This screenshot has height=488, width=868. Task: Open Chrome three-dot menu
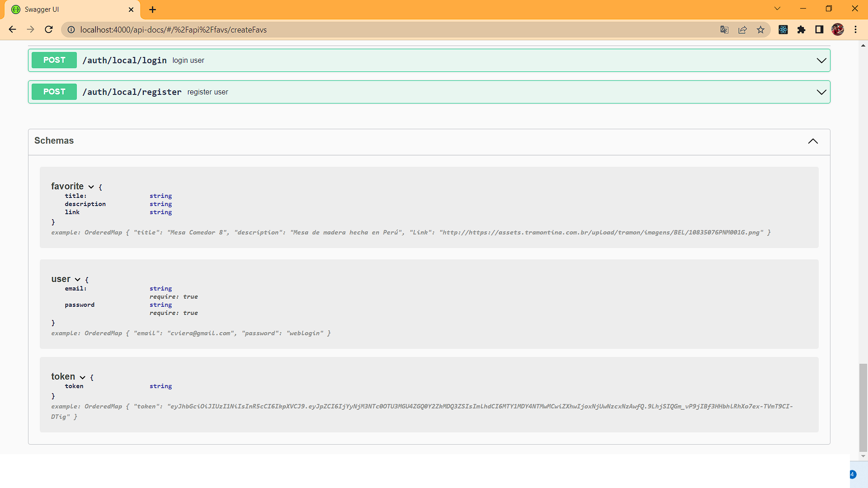855,30
